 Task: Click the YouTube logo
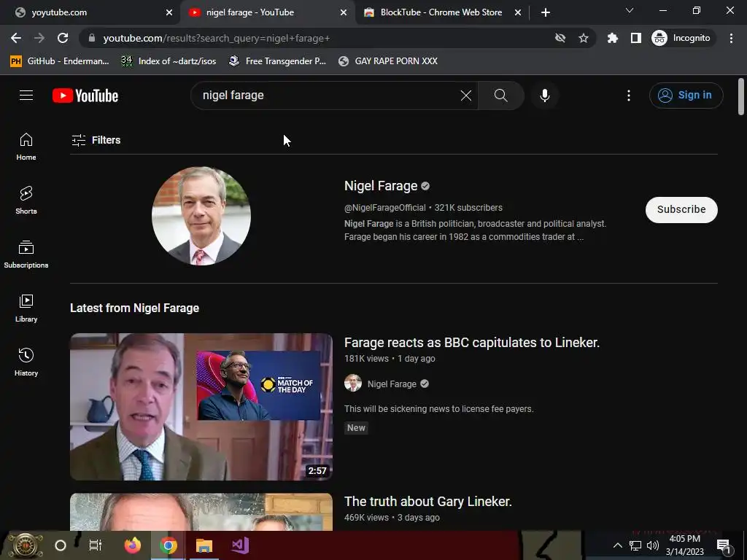(85, 96)
